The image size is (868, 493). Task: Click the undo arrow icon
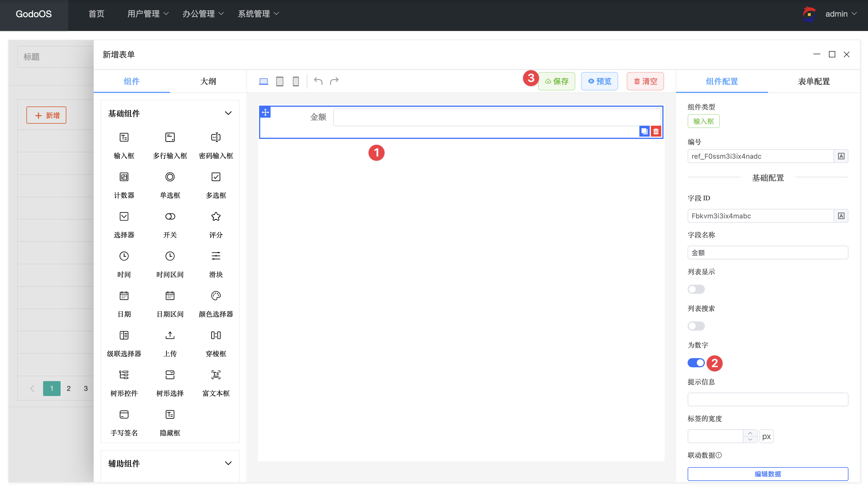(318, 81)
